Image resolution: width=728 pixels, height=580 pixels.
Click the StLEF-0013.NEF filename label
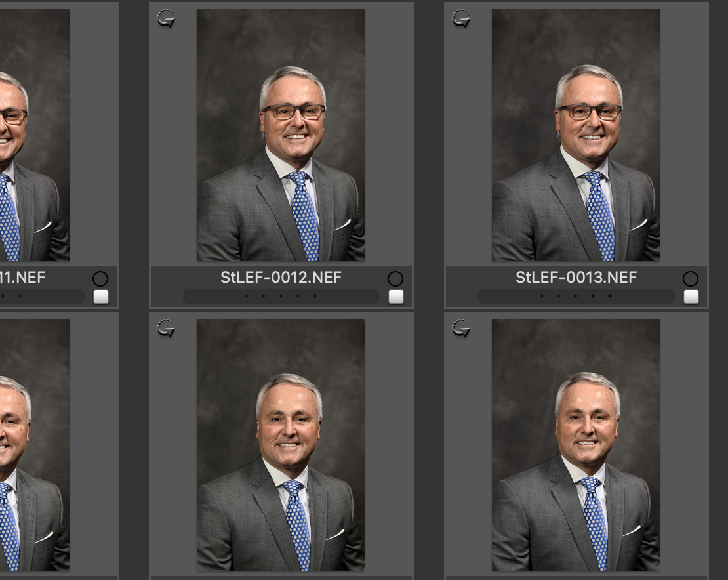(576, 278)
